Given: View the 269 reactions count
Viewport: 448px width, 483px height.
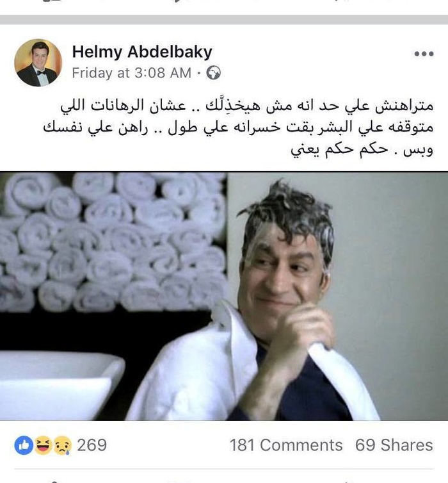Looking at the screenshot, I should (x=92, y=445).
